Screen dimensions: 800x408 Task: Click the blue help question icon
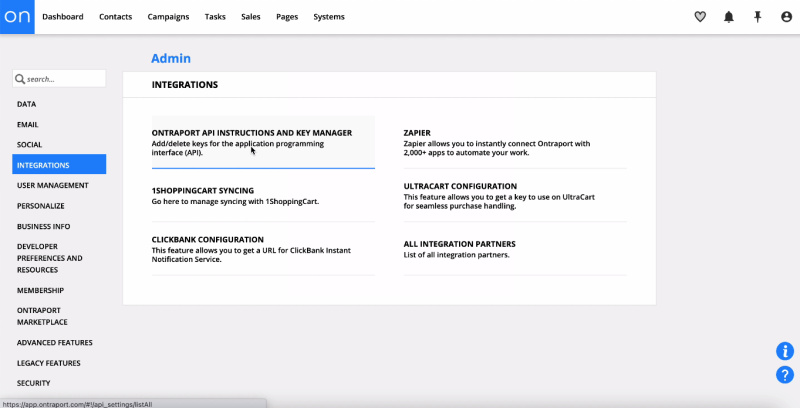[785, 375]
